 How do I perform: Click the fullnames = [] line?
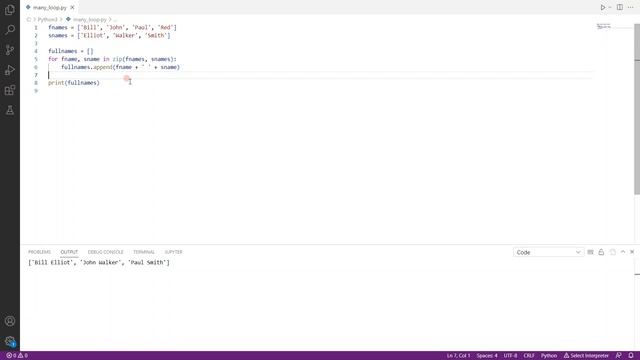71,51
